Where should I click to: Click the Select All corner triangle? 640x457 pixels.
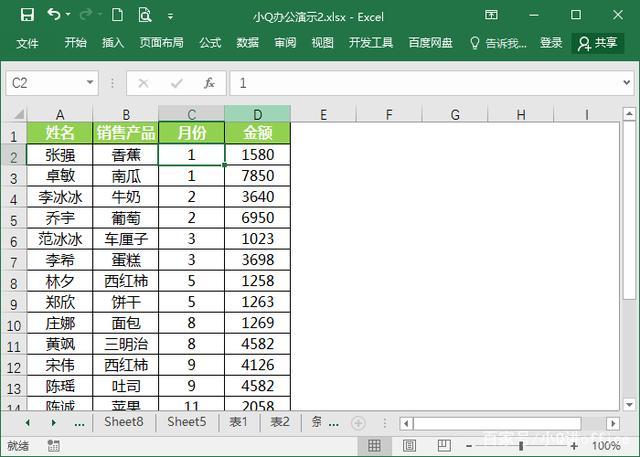(18, 114)
